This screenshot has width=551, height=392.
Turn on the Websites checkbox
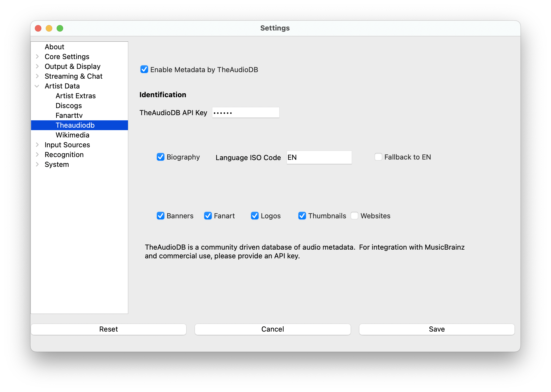point(354,216)
